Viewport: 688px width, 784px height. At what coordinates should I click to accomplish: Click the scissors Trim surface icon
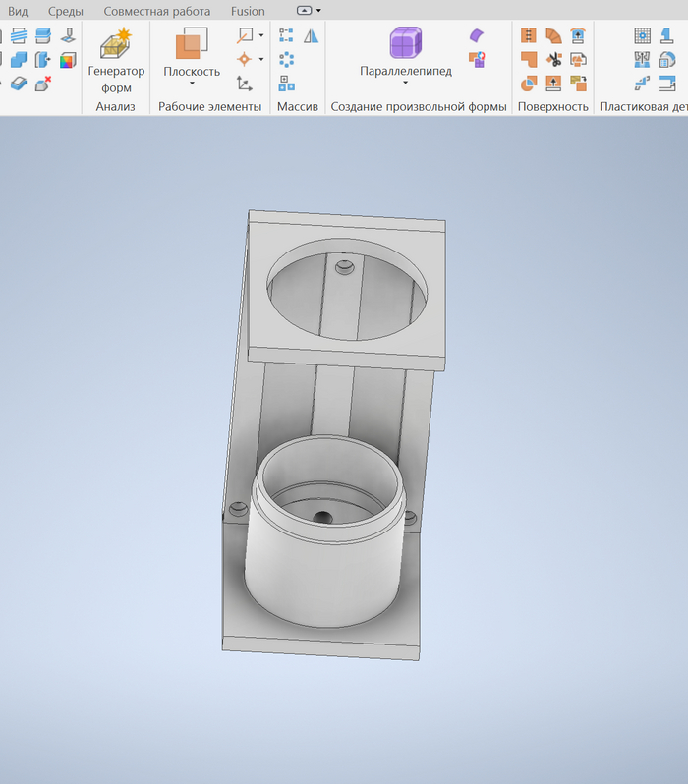point(554,59)
